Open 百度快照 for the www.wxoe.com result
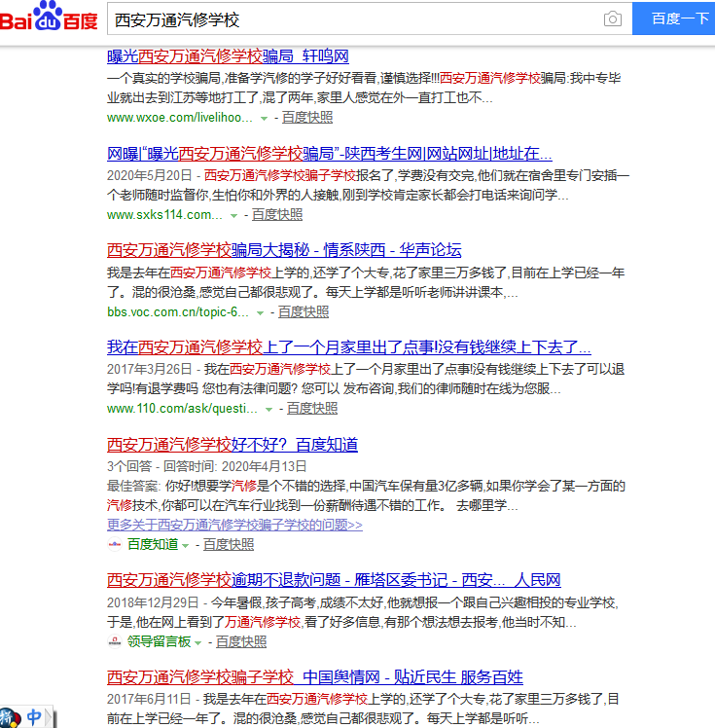715x728 pixels. (307, 117)
